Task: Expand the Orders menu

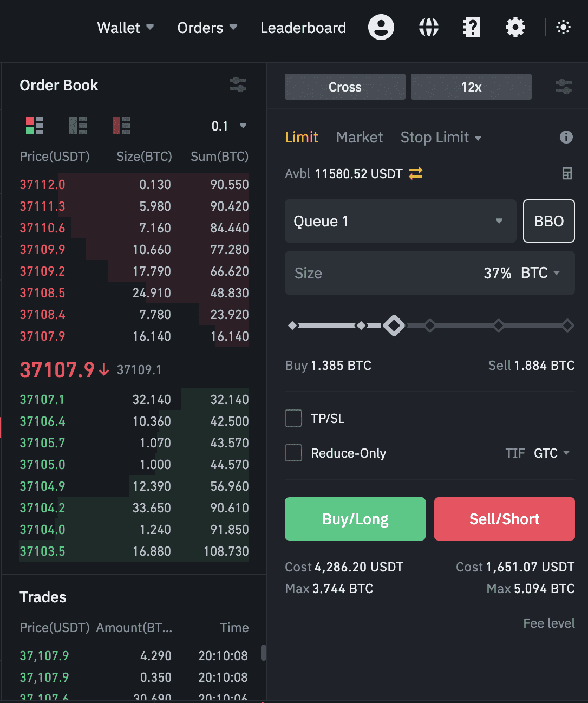Action: (207, 28)
